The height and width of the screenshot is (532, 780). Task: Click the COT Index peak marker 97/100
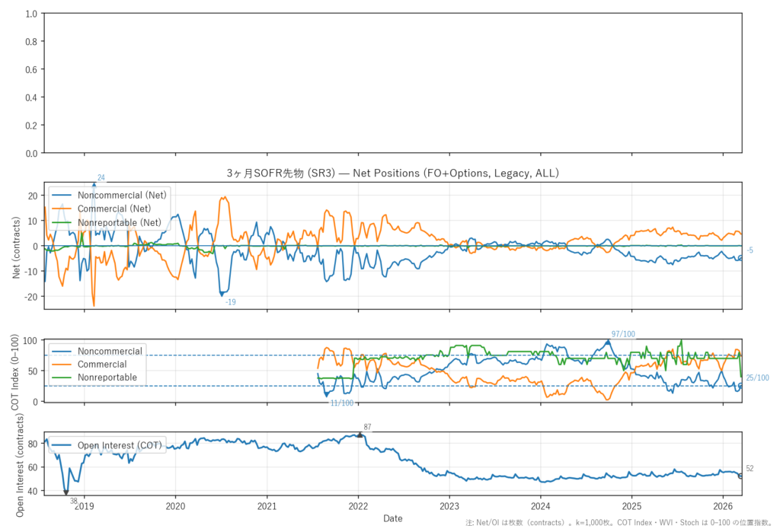pos(608,342)
